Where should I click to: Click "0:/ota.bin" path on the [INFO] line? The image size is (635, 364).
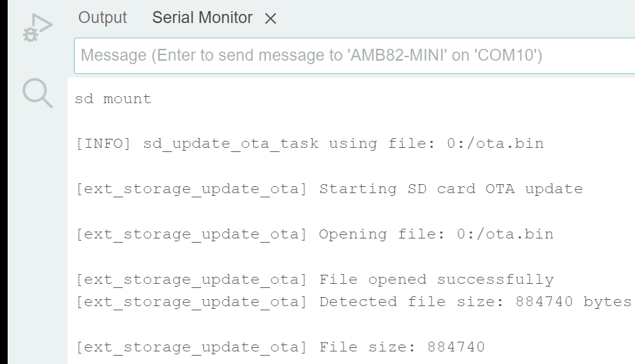pos(500,144)
